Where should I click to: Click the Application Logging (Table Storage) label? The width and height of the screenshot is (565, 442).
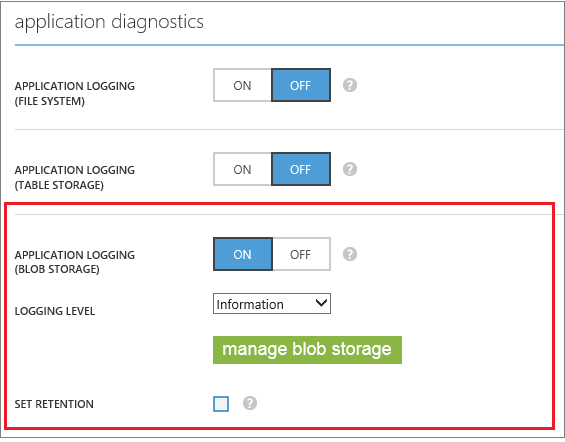[x=75, y=178]
